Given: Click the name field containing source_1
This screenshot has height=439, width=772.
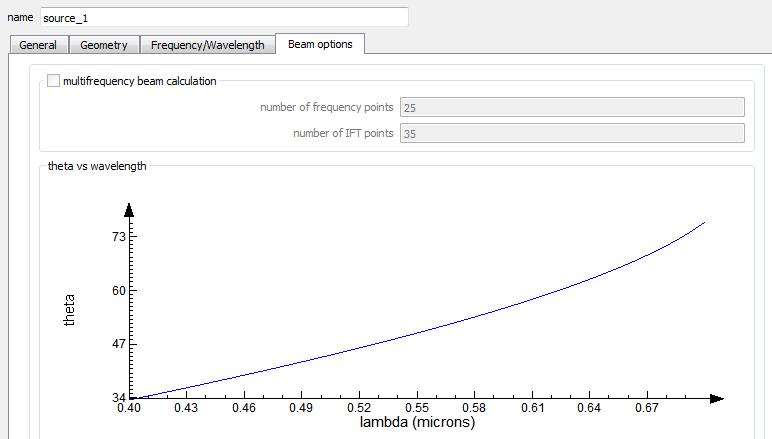Looking at the screenshot, I should (224, 17).
